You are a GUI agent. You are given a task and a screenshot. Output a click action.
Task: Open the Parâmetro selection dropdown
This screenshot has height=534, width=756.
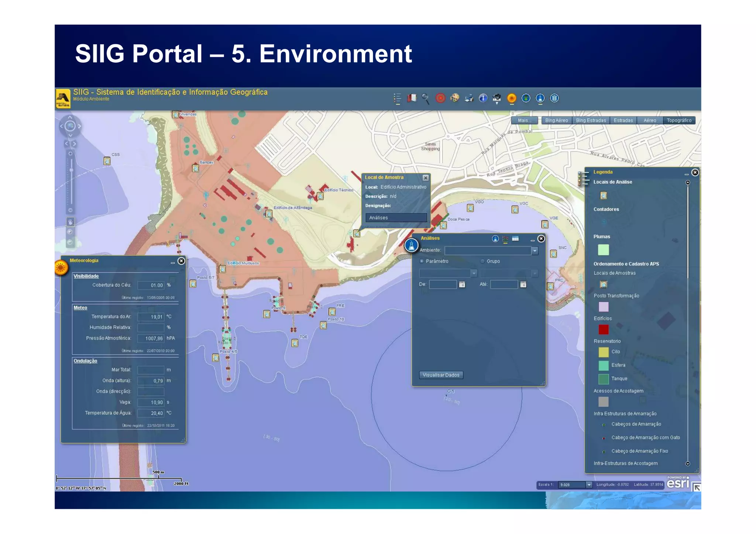474,273
